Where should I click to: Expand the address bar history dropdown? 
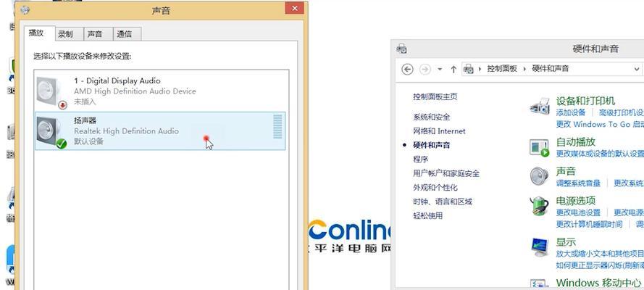637,69
